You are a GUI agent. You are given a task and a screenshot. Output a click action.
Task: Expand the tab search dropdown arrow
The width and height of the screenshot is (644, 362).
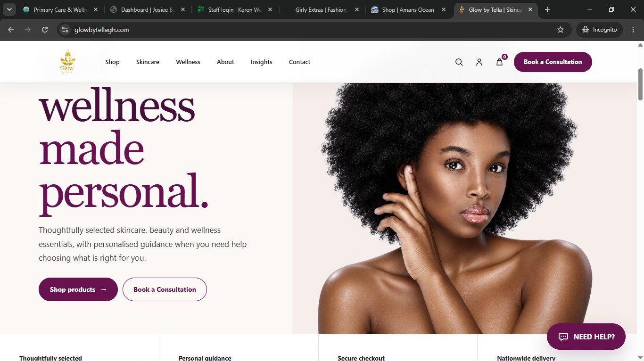coord(9,9)
